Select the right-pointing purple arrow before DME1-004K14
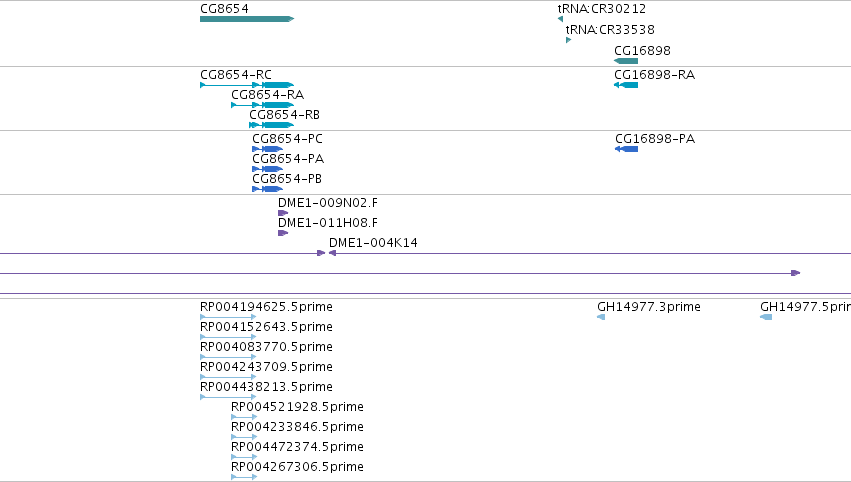 [x=321, y=253]
